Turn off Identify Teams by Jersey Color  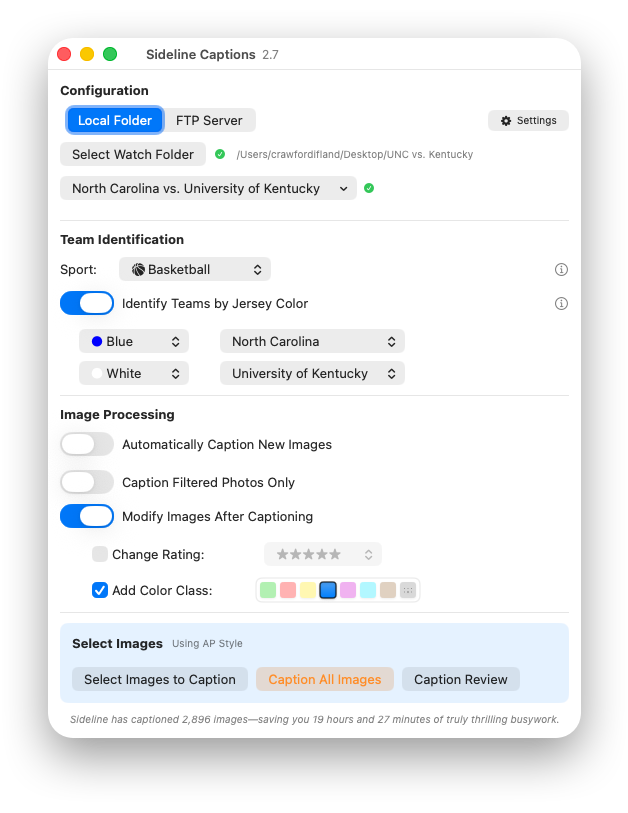click(87, 303)
